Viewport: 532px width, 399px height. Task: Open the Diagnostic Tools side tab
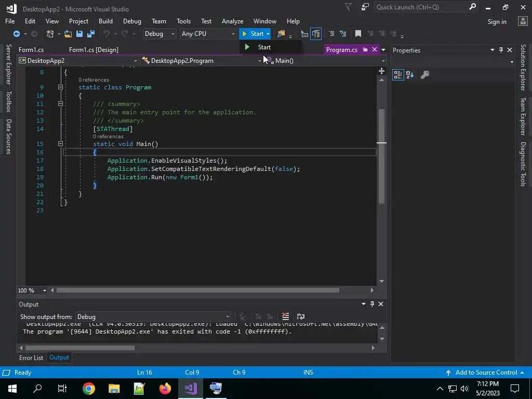[x=523, y=164]
